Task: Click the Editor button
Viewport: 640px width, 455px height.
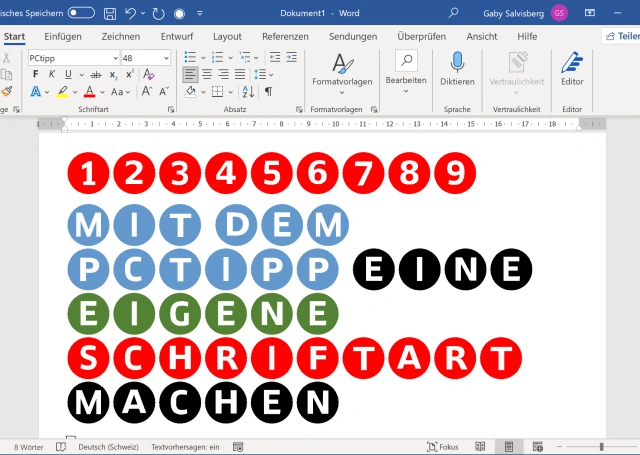Action: pyautogui.click(x=572, y=69)
